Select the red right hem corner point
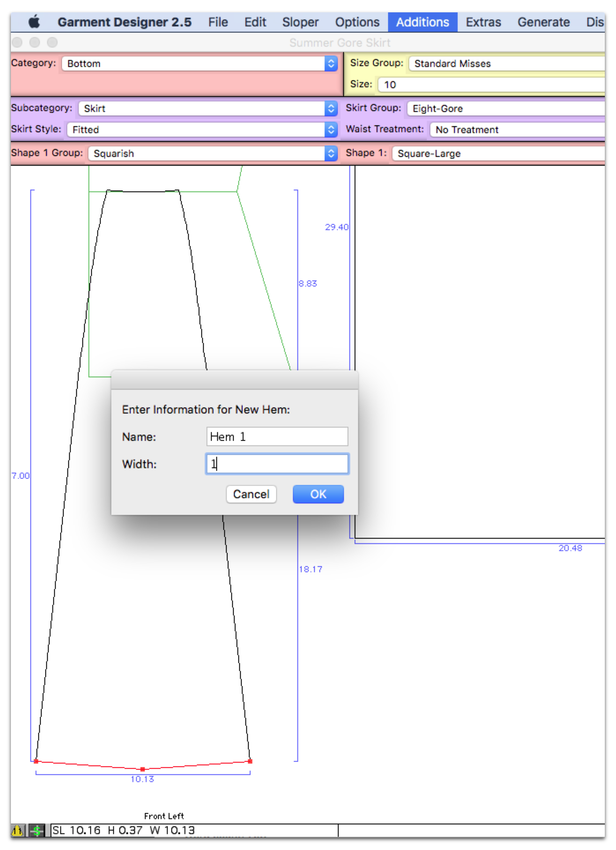This screenshot has height=850, width=616. coord(250,761)
